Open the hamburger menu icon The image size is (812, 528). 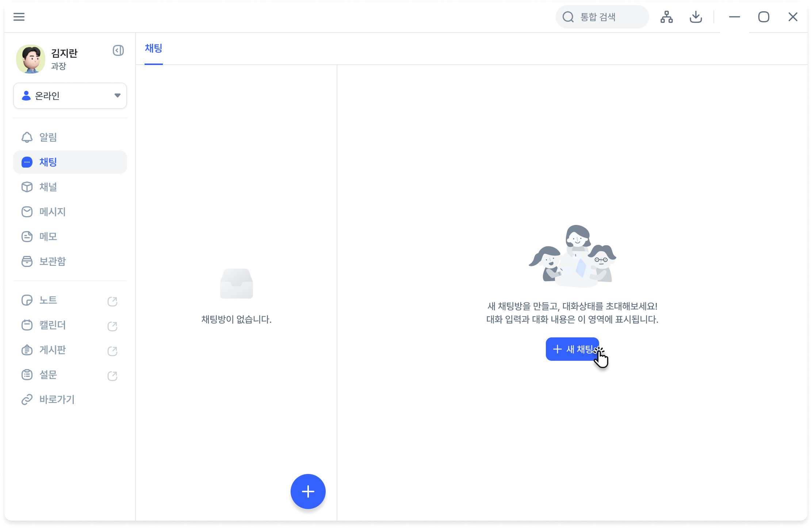click(x=19, y=17)
